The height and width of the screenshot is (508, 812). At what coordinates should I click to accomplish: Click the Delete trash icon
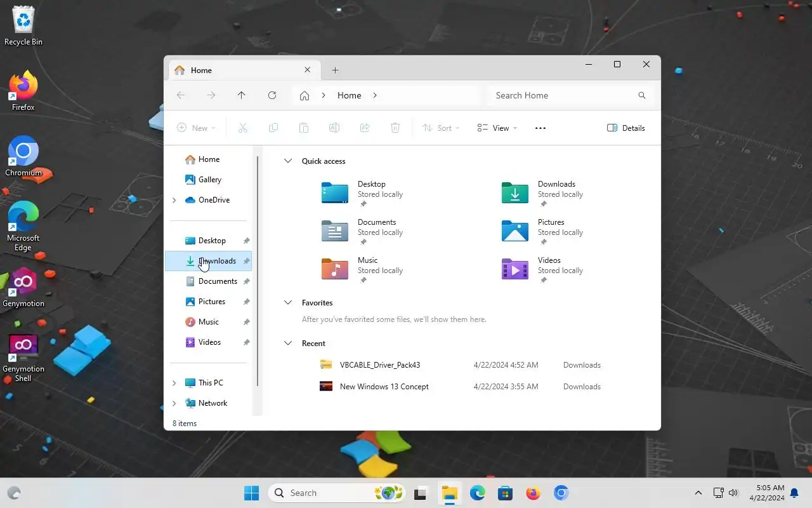click(395, 128)
